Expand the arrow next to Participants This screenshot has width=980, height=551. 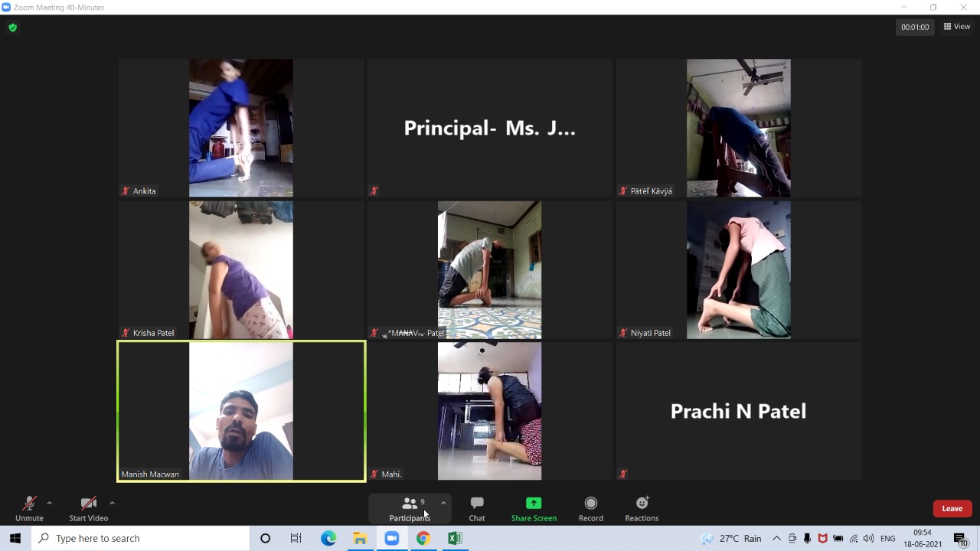tap(443, 503)
